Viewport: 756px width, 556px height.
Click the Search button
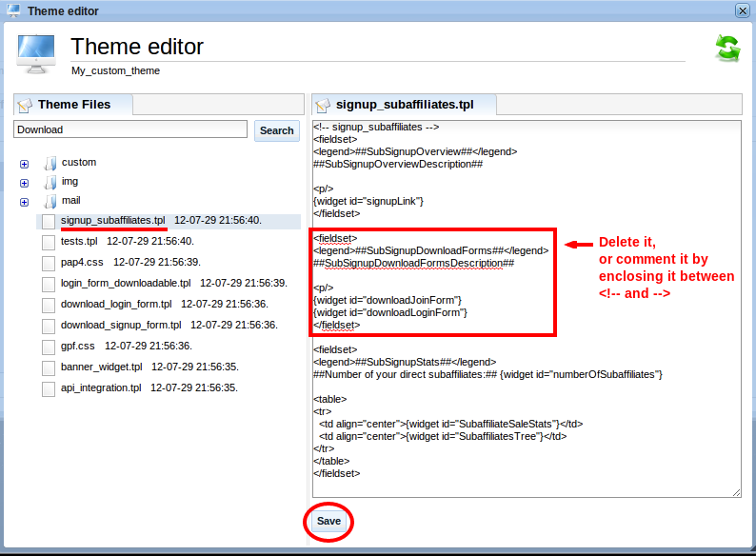277,130
